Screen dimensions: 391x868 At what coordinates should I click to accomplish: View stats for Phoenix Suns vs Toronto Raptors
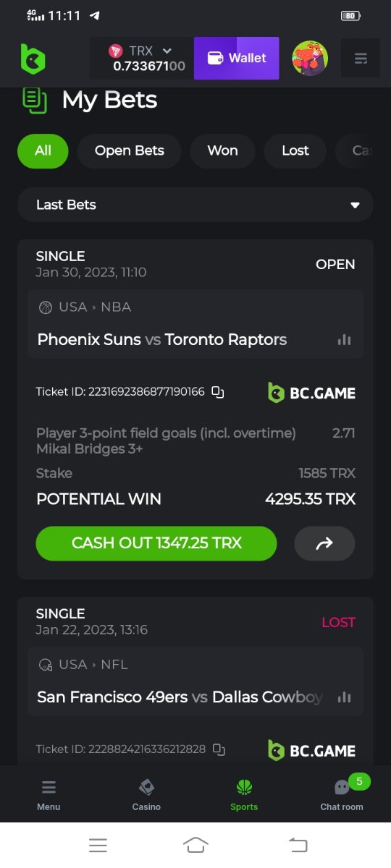pos(344,340)
